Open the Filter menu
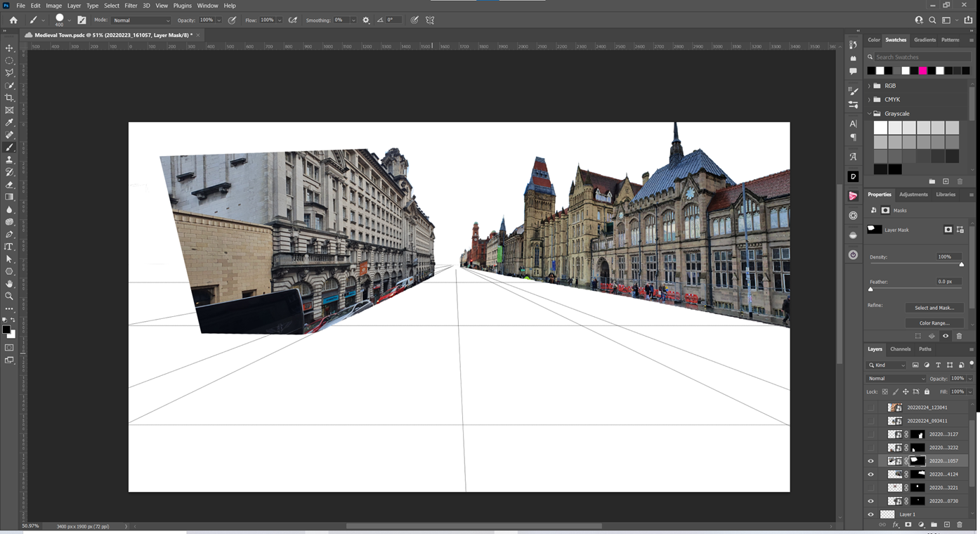980x534 pixels. tap(131, 6)
